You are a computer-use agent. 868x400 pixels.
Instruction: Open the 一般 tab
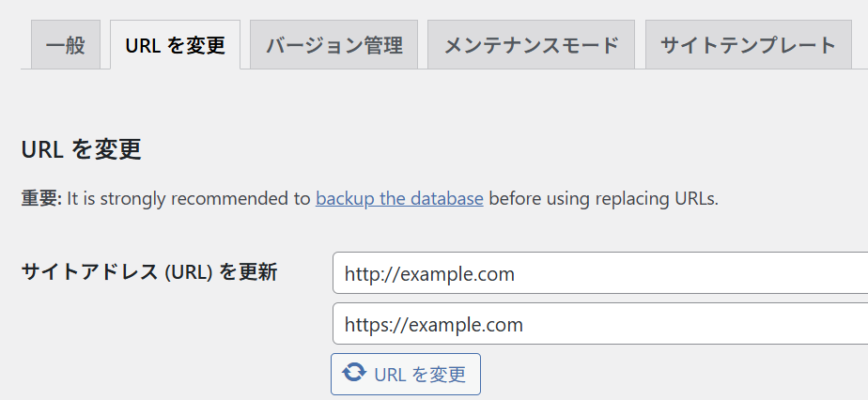66,45
